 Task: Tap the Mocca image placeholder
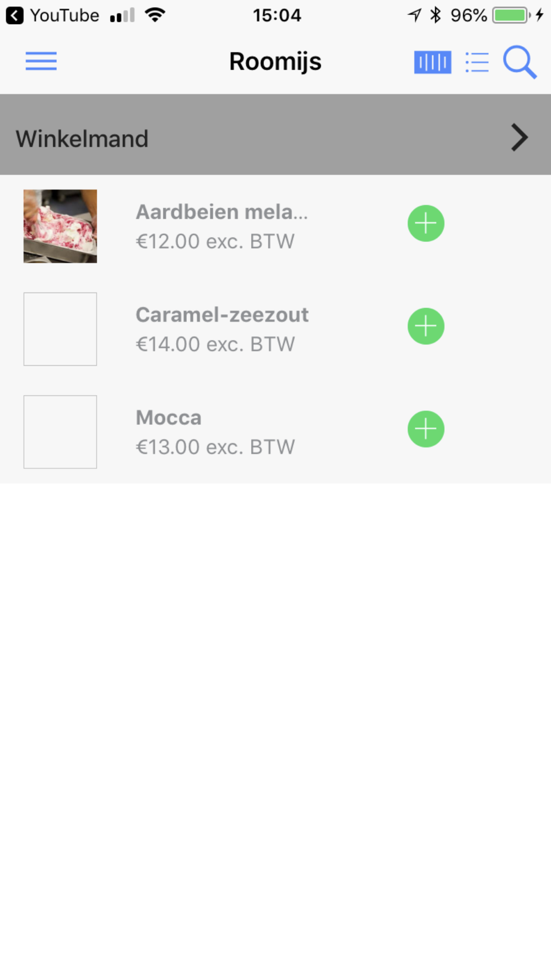[60, 432]
